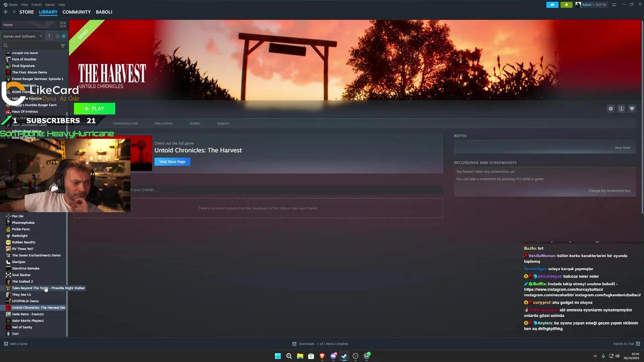Switch library to grid collections view icon
644x362 pixels.
tap(63, 24)
